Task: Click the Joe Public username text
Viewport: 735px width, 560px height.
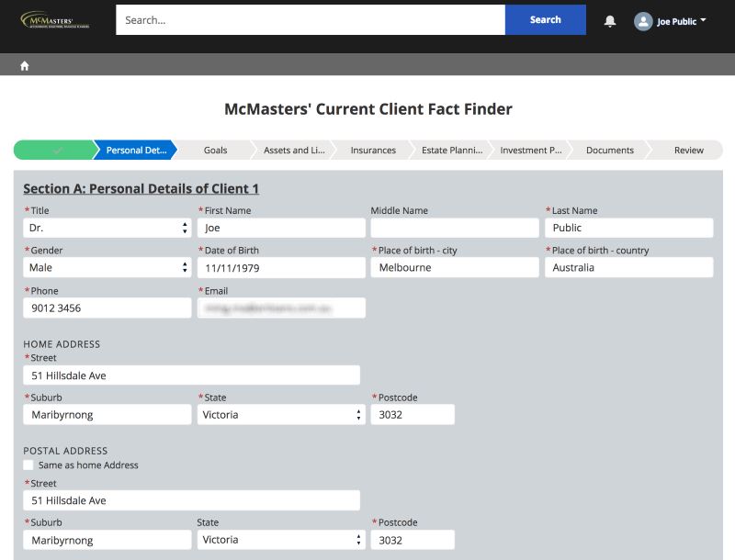Action: point(676,21)
